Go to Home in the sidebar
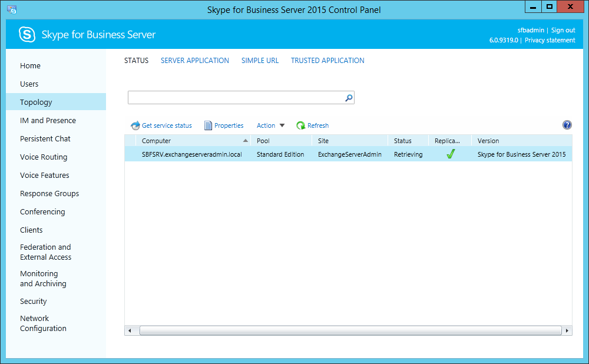This screenshot has height=364, width=589. click(30, 66)
